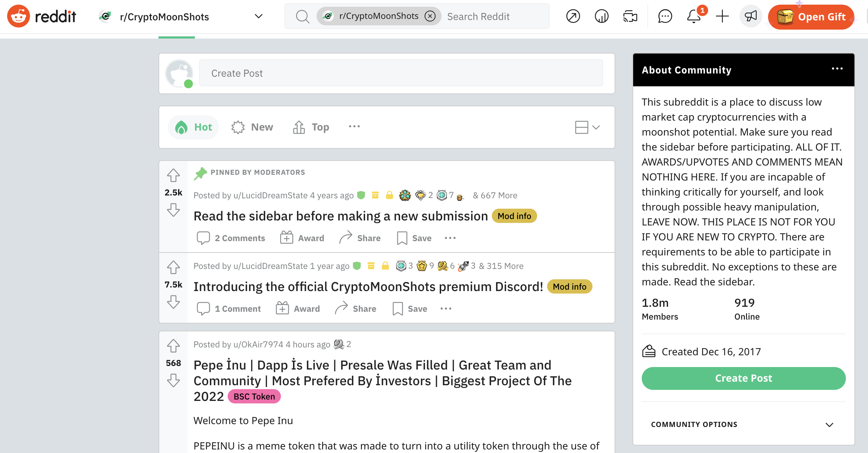This screenshot has height=453, width=868.
Task: Select the New sort tab
Action: [252, 127]
